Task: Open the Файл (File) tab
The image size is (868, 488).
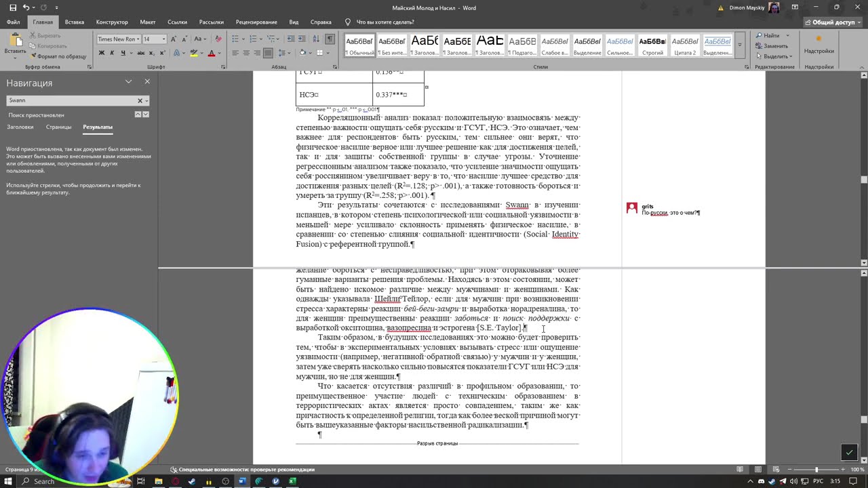Action: point(14,22)
